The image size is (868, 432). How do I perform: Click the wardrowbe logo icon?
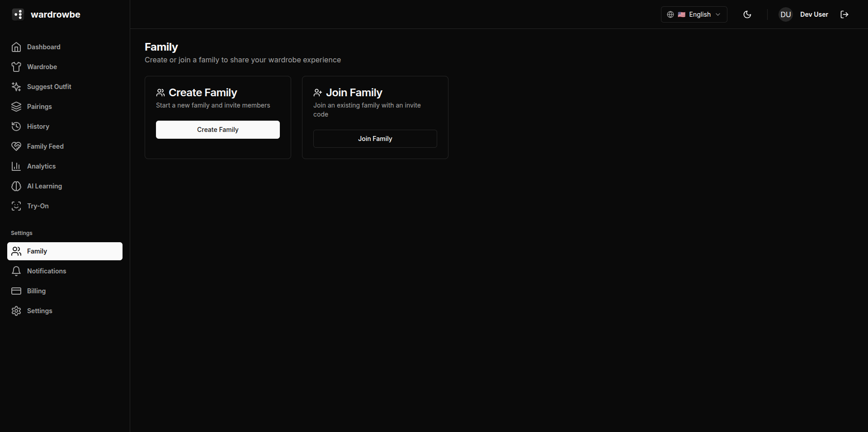[x=18, y=14]
